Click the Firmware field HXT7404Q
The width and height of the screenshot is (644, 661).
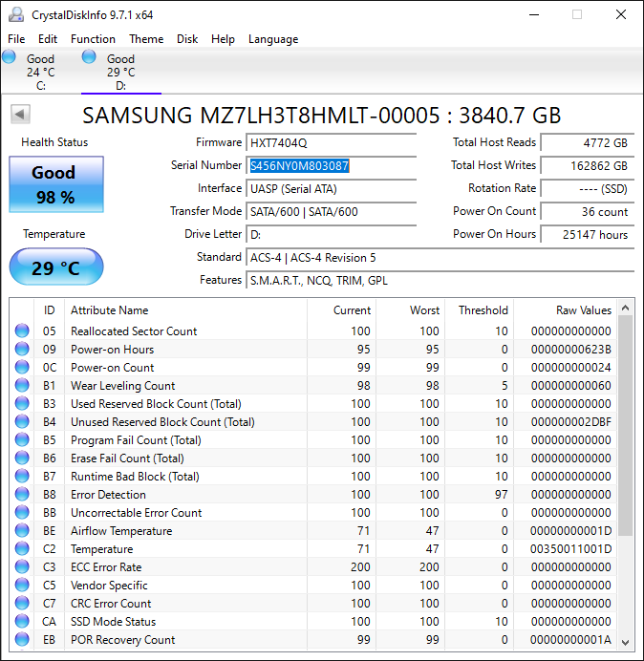[x=332, y=143]
